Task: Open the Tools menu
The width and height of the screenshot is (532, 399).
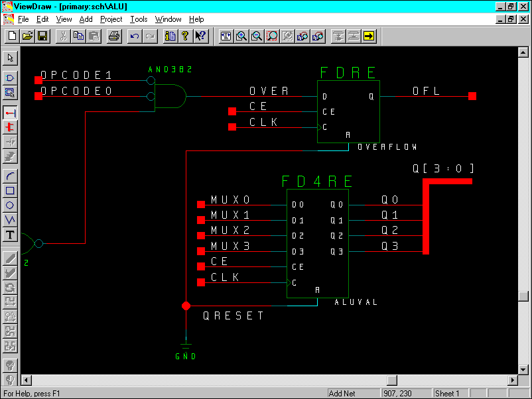Action: (139, 19)
